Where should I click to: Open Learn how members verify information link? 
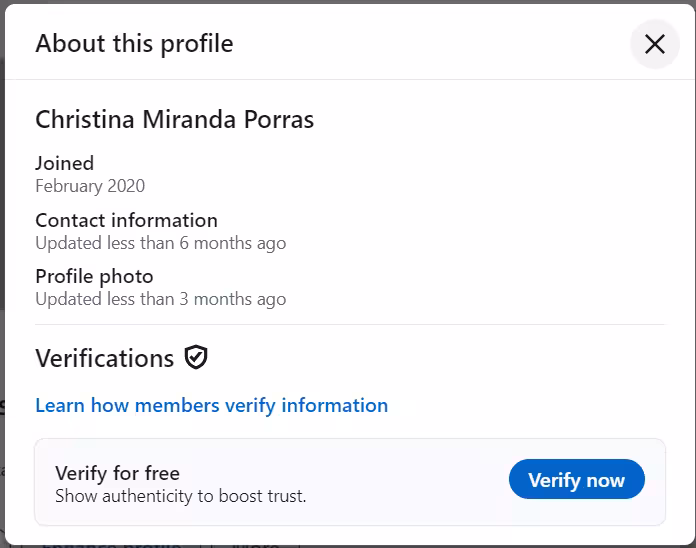(211, 405)
